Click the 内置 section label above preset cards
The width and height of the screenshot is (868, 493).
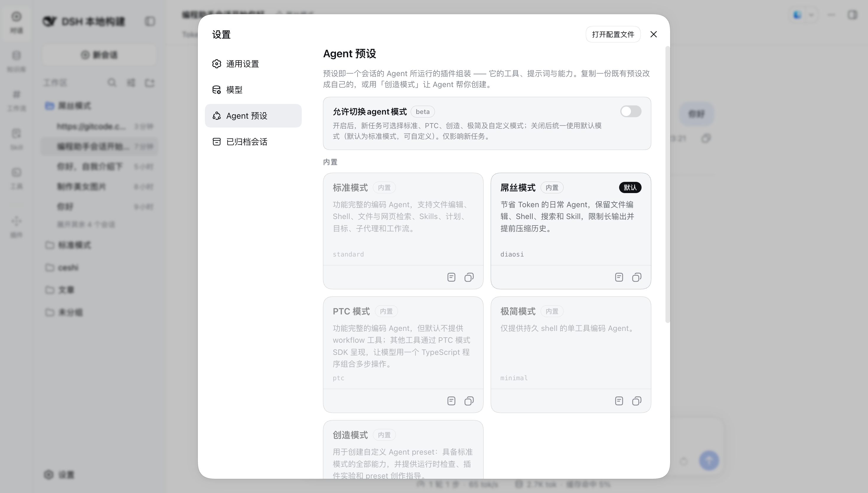tap(330, 162)
